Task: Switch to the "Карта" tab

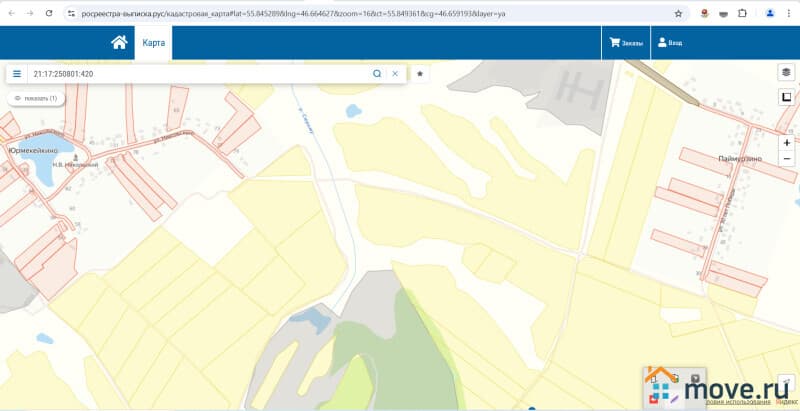Action: tap(153, 43)
